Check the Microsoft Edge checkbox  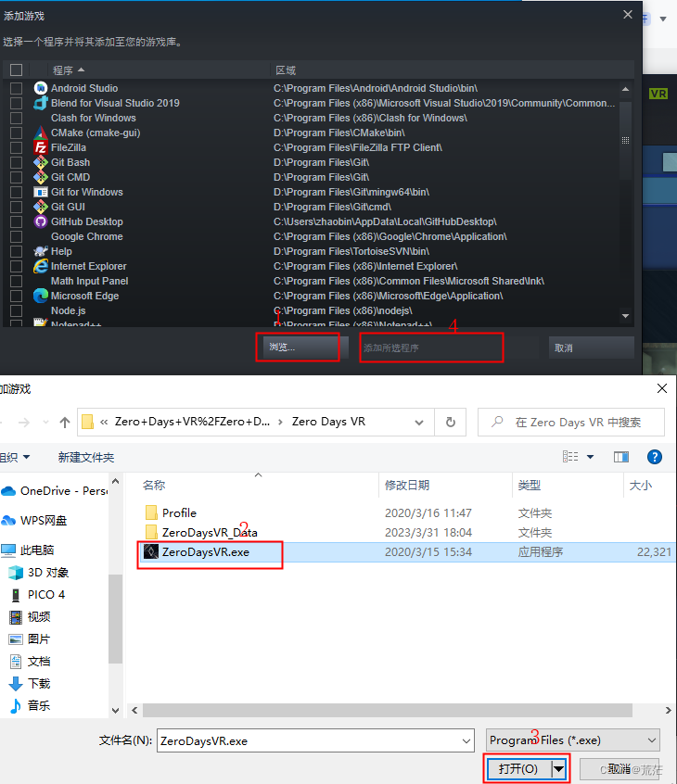[16, 296]
